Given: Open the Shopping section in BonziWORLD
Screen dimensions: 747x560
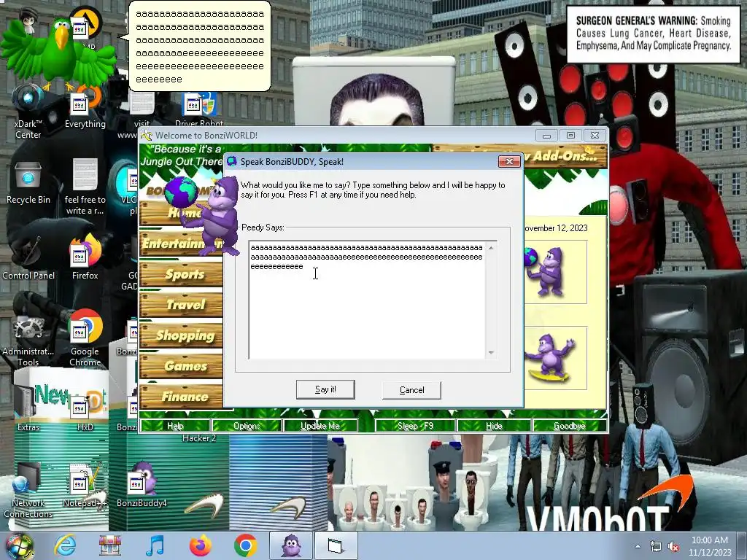Looking at the screenshot, I should tap(182, 335).
